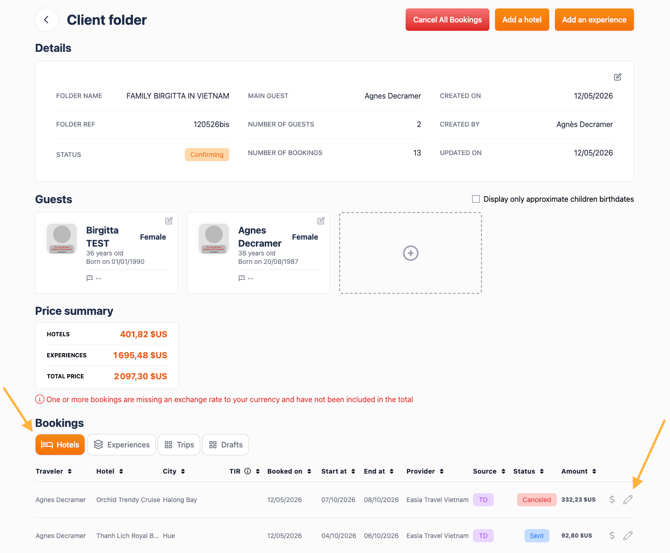Switch to the Experiences tab
The height and width of the screenshot is (553, 670).
(122, 445)
